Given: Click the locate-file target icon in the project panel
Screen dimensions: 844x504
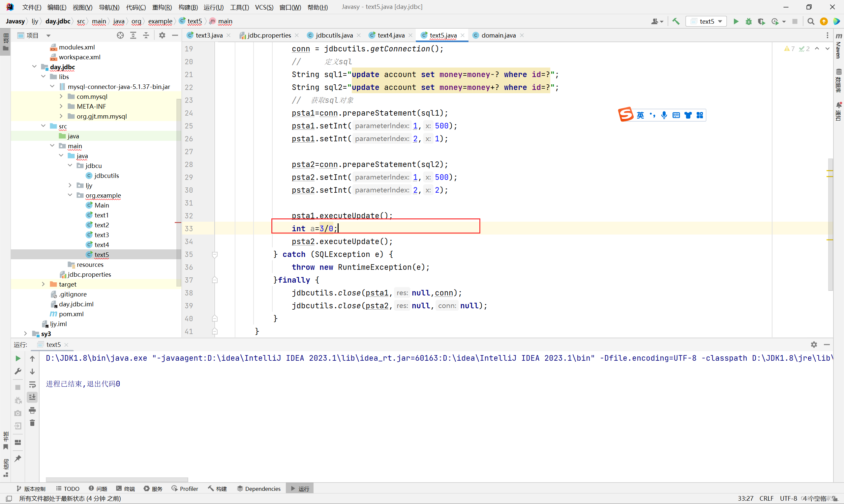Looking at the screenshot, I should tap(120, 35).
